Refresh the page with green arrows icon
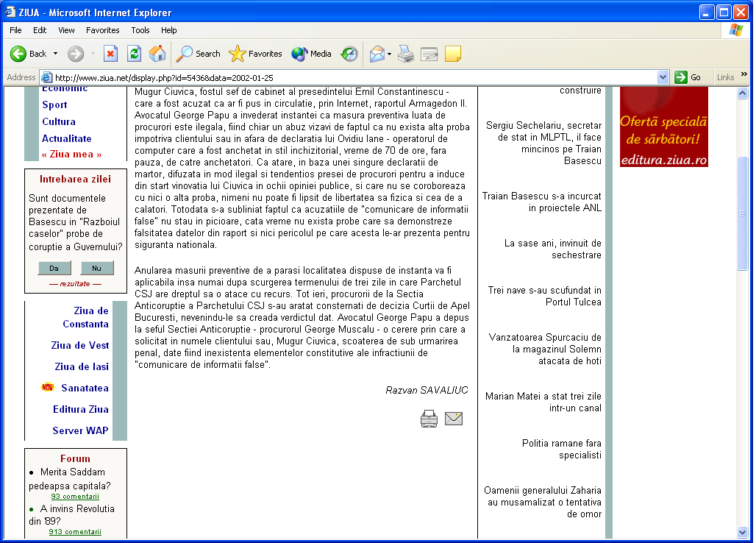 point(134,54)
